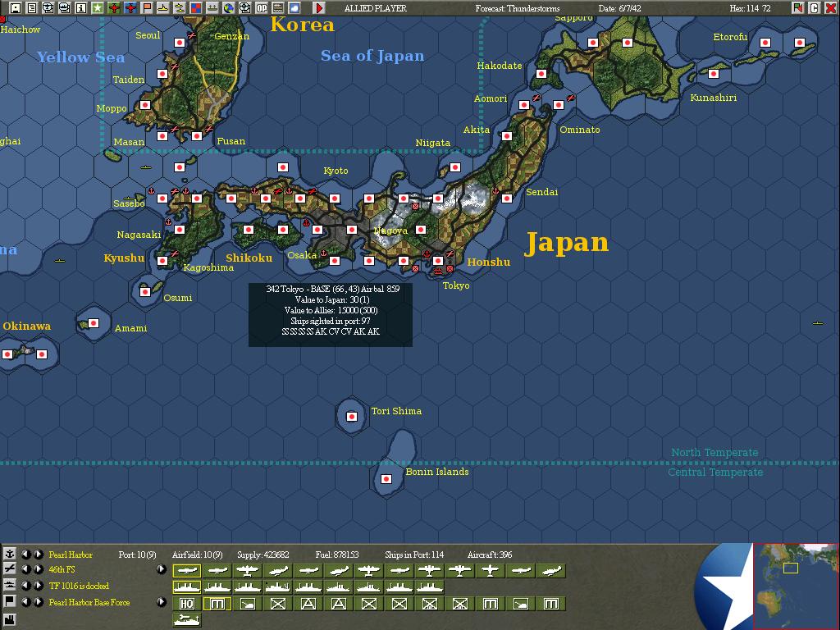Click the Tori Shima base marker

click(x=352, y=416)
